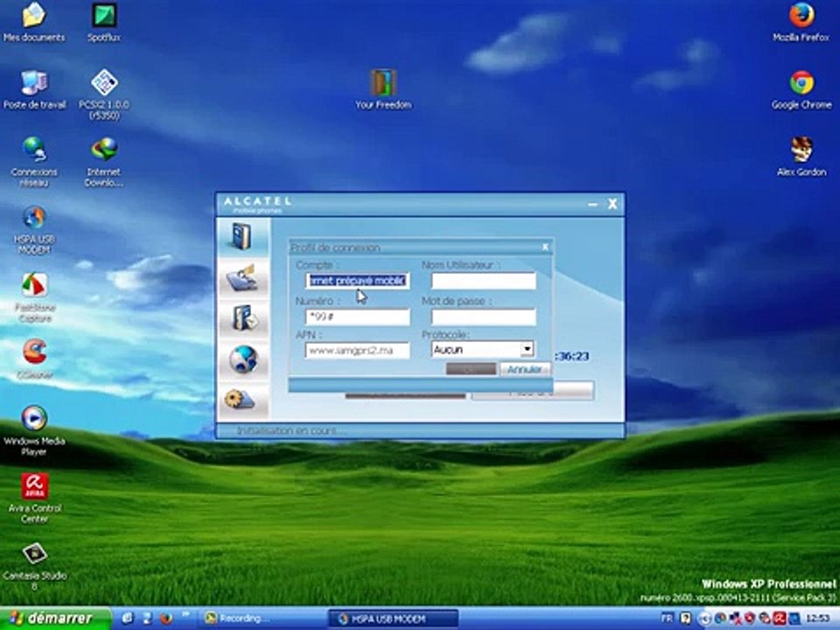Image resolution: width=840 pixels, height=630 pixels.
Task: Select the phonebook icon in Alcatel sidebar
Action: tap(242, 236)
